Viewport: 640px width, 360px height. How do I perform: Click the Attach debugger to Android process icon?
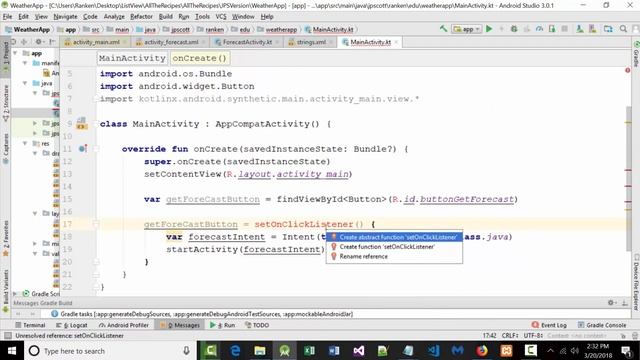click(x=552, y=29)
